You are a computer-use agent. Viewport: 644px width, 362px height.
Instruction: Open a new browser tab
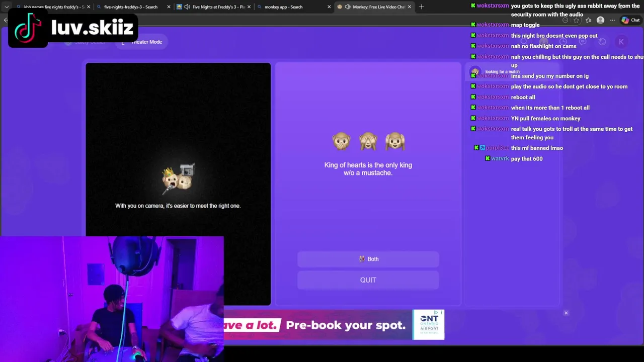pos(422,7)
